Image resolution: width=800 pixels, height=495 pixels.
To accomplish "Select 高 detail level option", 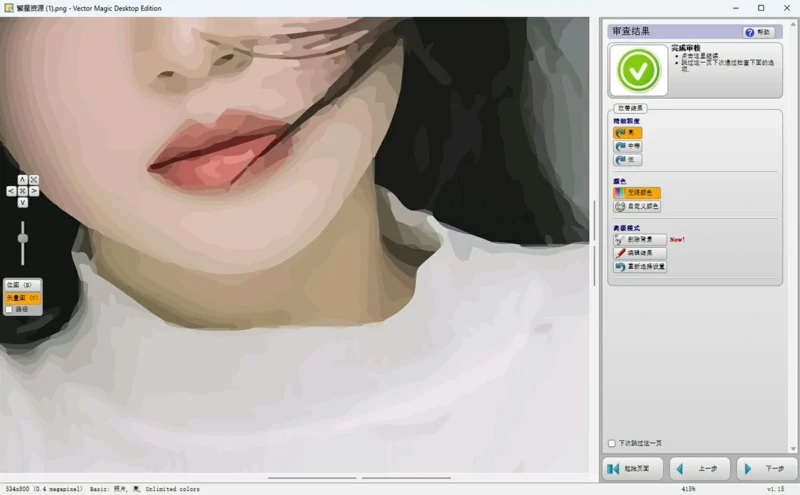I will 627,132.
